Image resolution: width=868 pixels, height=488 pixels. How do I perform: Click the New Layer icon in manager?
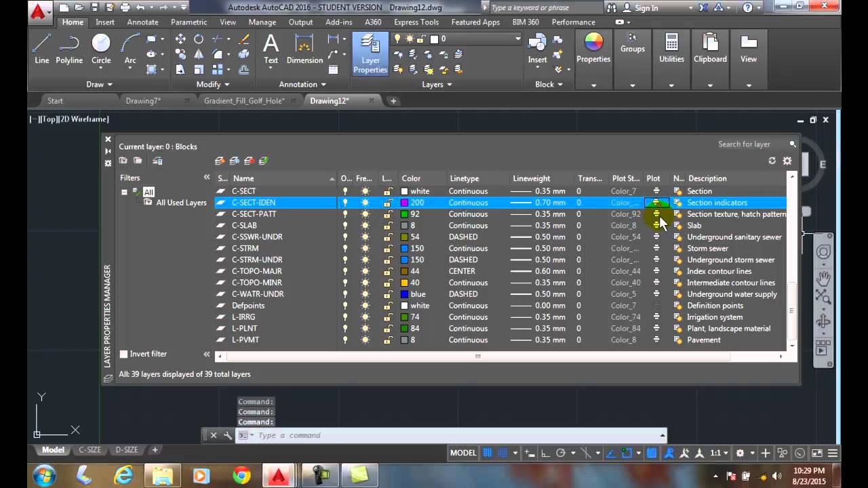[220, 161]
